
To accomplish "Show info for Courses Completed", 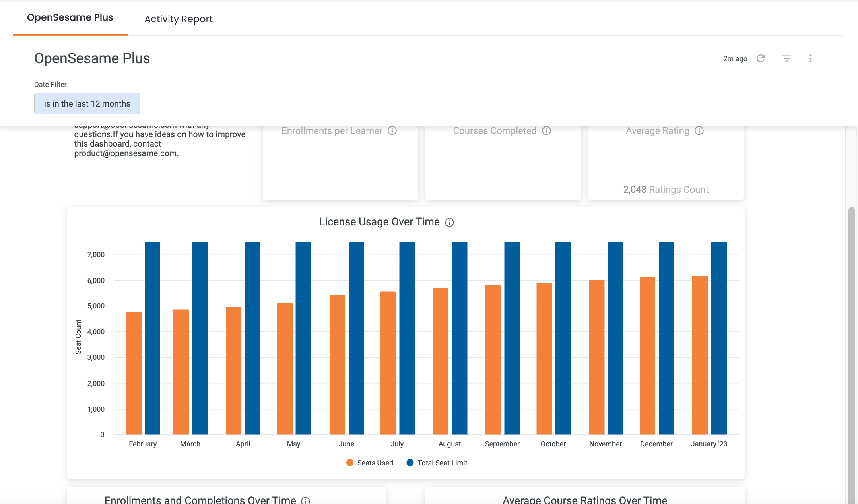I will tap(547, 131).
